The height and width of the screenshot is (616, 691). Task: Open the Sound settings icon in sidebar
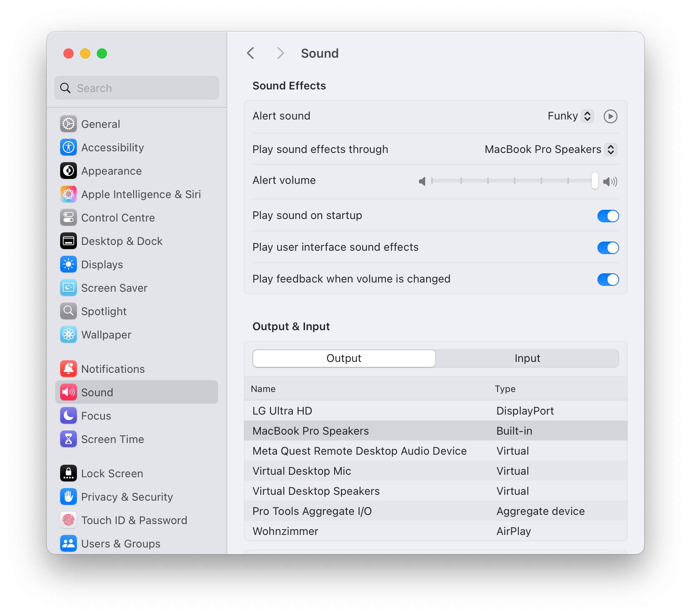tap(68, 392)
